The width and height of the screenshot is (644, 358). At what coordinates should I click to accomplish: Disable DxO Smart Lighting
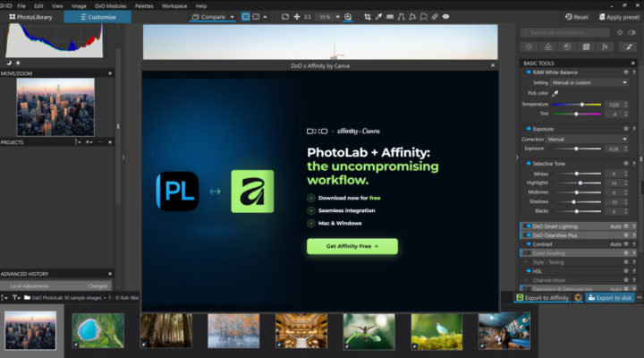click(529, 226)
